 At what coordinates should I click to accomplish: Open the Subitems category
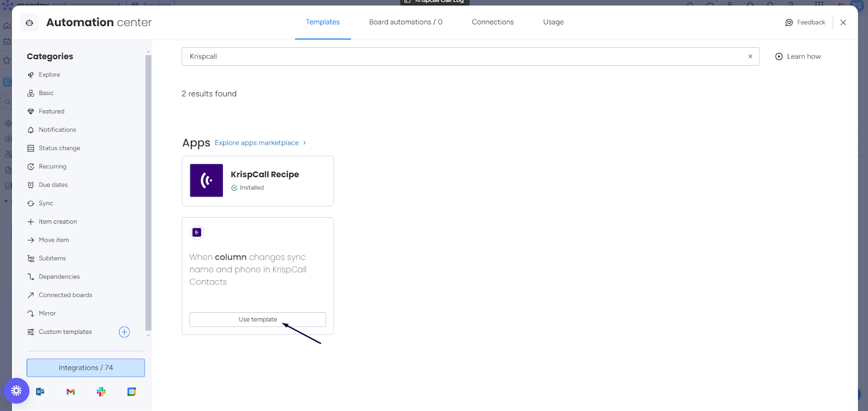pyautogui.click(x=47, y=258)
